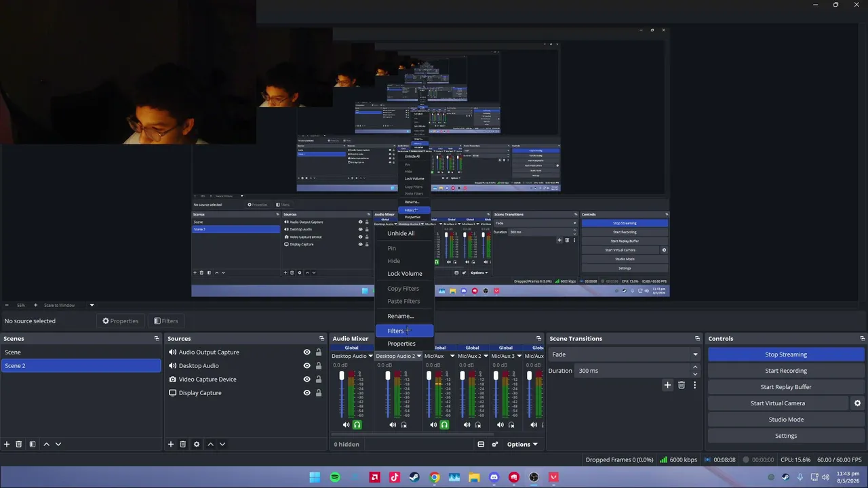Open Settings from the Controls panel
868x488 pixels.
click(x=786, y=436)
